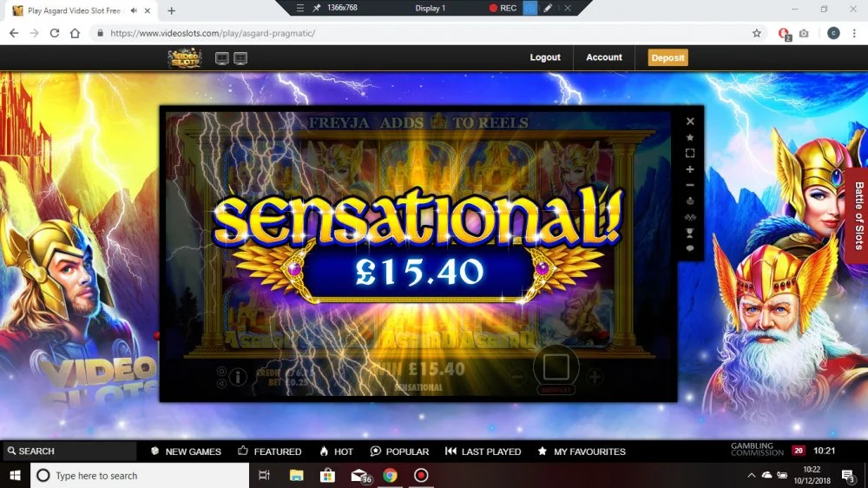
Task: Open the crossed flags icon in game sidebar
Action: click(x=690, y=217)
